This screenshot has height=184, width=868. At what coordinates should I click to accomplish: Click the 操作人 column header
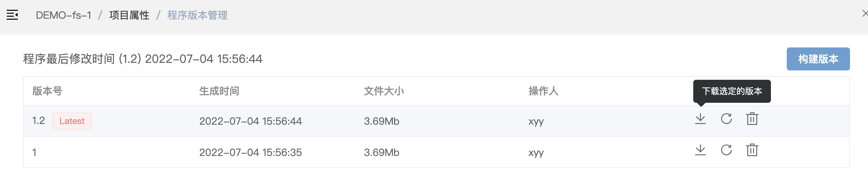pyautogui.click(x=543, y=91)
